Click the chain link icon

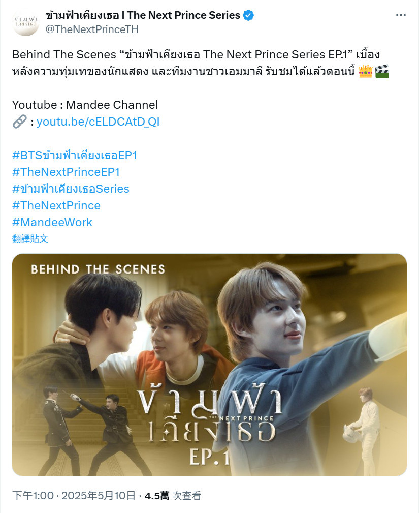[20, 122]
